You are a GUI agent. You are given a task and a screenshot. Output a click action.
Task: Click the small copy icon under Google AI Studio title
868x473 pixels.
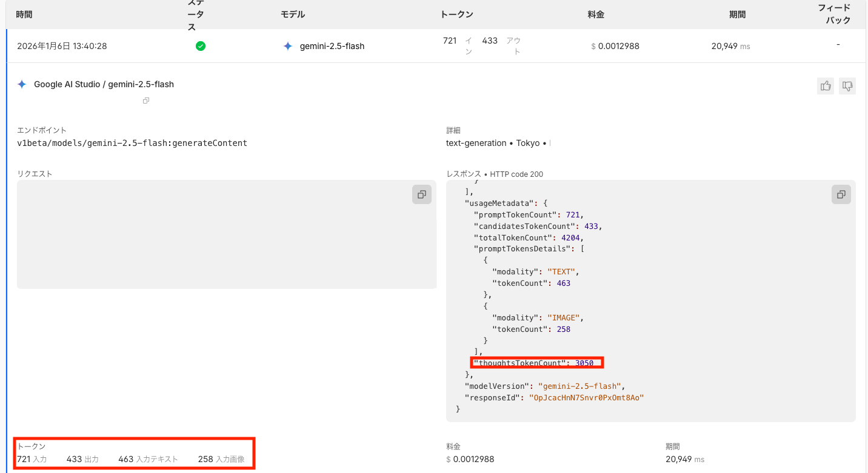point(146,101)
